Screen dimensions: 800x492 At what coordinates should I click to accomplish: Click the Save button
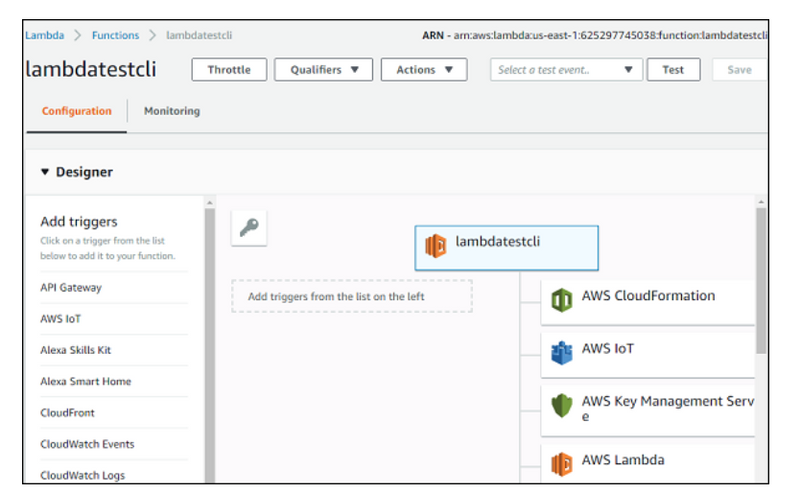click(739, 70)
